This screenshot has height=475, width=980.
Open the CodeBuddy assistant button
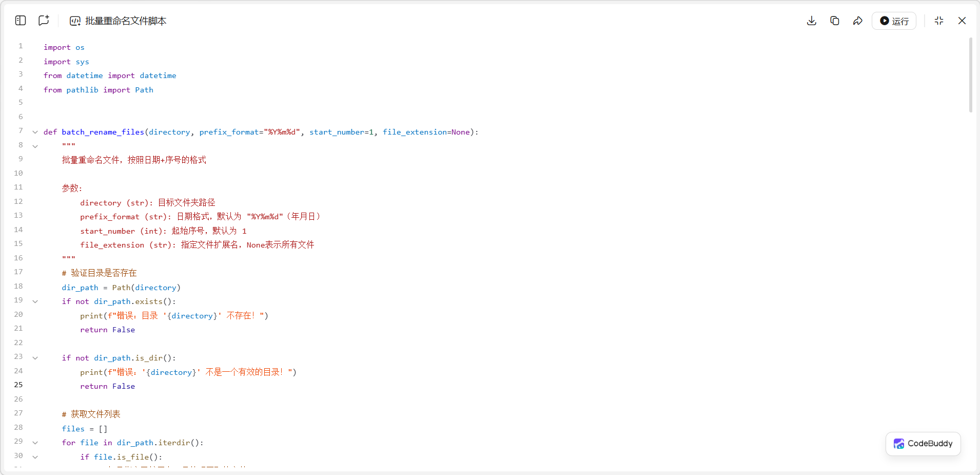pyautogui.click(x=923, y=444)
